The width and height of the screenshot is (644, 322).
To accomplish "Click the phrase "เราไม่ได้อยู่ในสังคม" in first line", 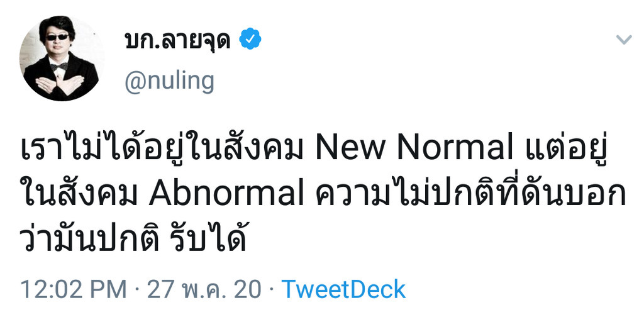I will click(164, 148).
